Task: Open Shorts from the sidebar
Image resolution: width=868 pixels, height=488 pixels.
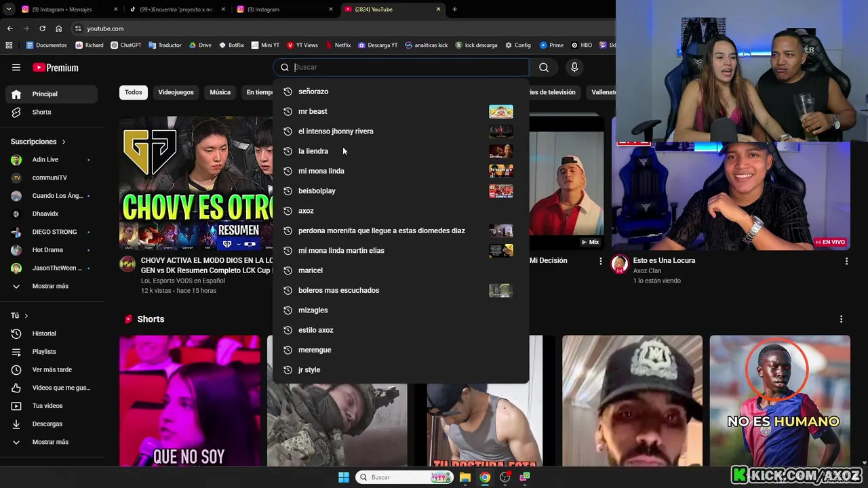Action: click(x=52, y=112)
